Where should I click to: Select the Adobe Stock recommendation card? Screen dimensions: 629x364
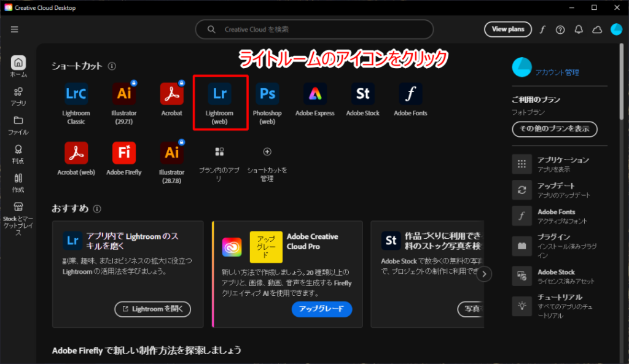point(428,274)
